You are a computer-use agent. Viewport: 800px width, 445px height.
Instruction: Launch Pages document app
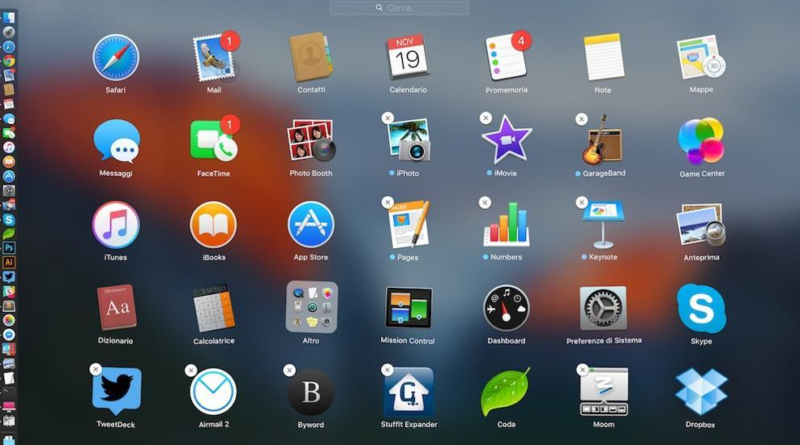[x=408, y=225]
